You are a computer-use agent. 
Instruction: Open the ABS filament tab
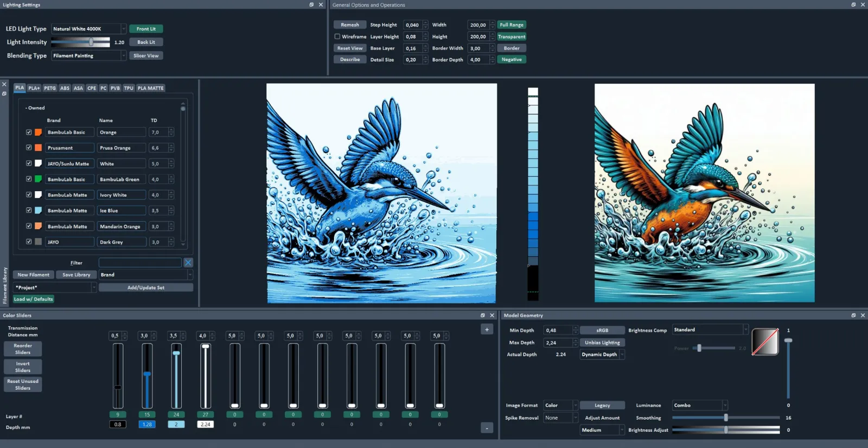pos(65,88)
